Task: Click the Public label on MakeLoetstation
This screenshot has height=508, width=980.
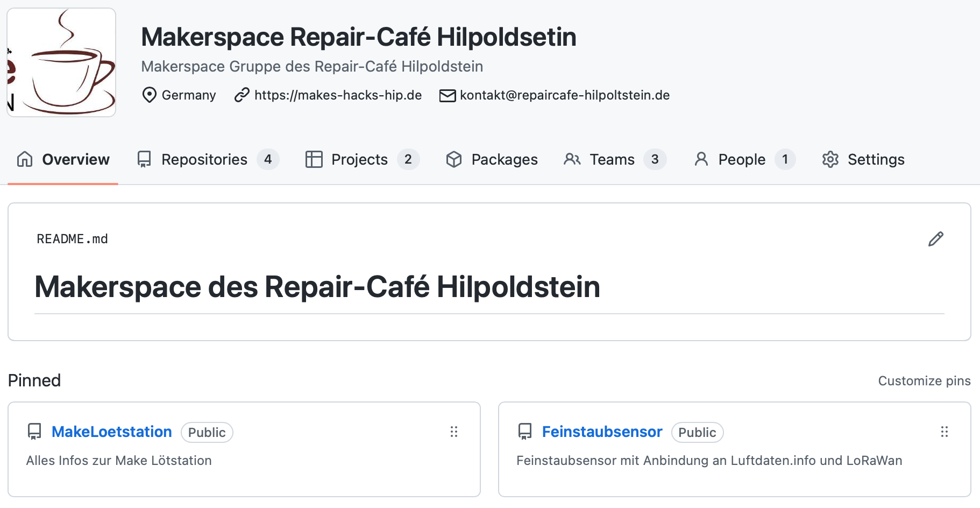Action: click(x=207, y=433)
